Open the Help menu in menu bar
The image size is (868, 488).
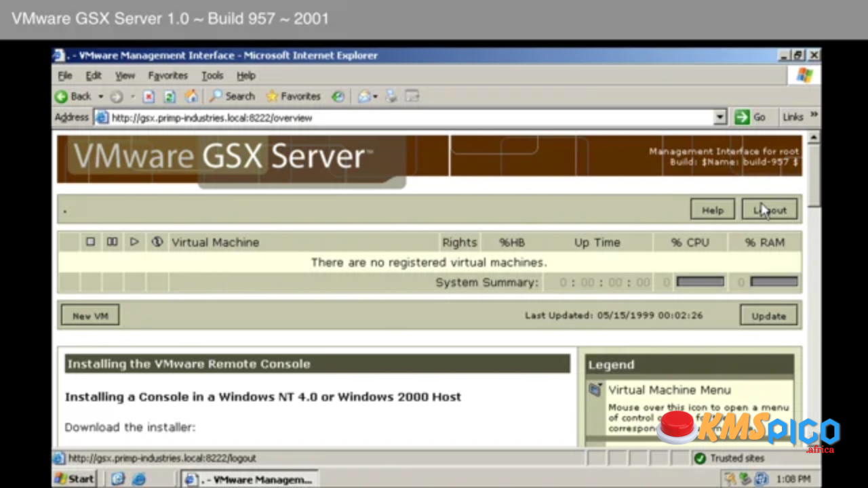coord(246,75)
